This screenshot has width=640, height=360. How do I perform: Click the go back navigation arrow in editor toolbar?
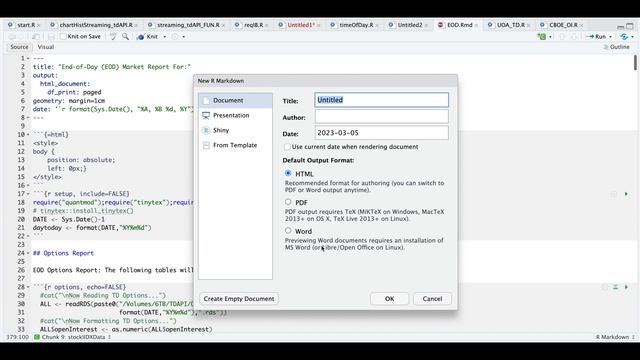11,37
